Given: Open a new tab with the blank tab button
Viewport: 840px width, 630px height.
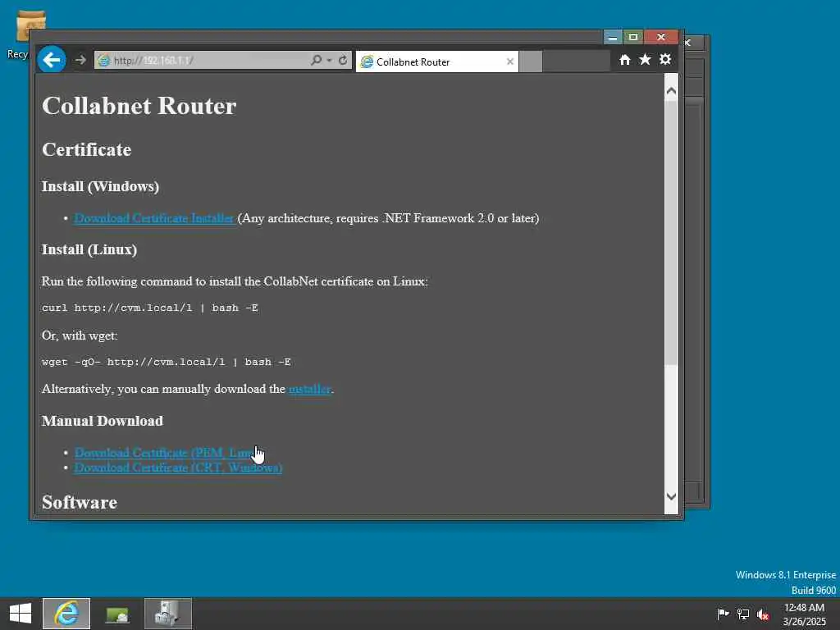Looking at the screenshot, I should (x=531, y=62).
